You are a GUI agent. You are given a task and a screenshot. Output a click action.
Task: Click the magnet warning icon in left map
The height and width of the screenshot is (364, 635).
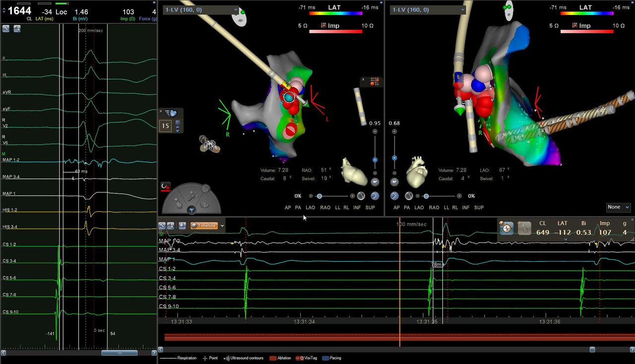pos(165,187)
